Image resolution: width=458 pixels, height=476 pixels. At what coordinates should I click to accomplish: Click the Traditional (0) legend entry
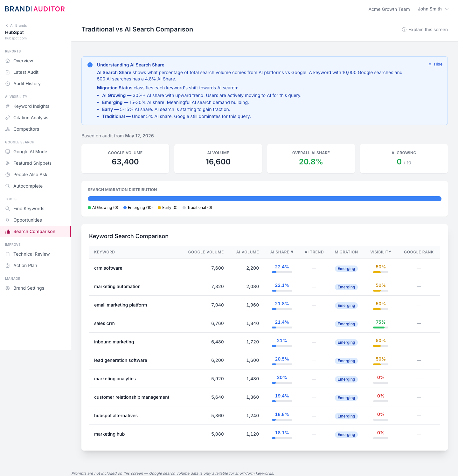coord(198,208)
